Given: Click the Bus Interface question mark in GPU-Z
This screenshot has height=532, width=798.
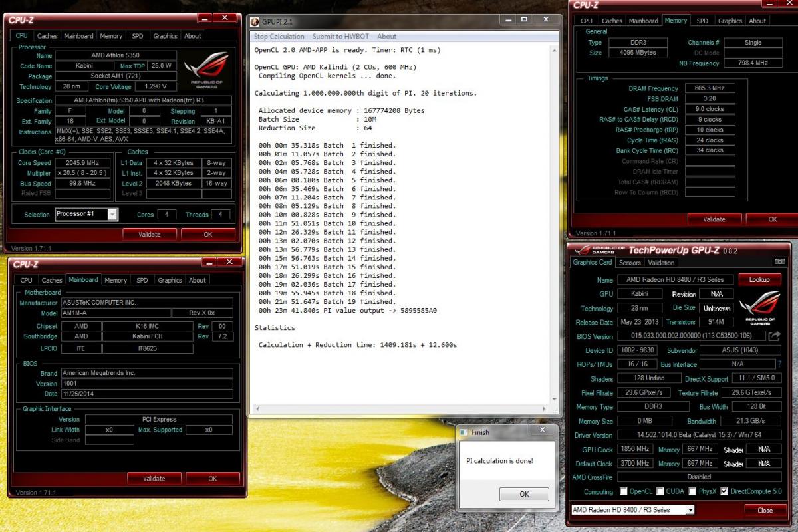Looking at the screenshot, I should click(779, 364).
